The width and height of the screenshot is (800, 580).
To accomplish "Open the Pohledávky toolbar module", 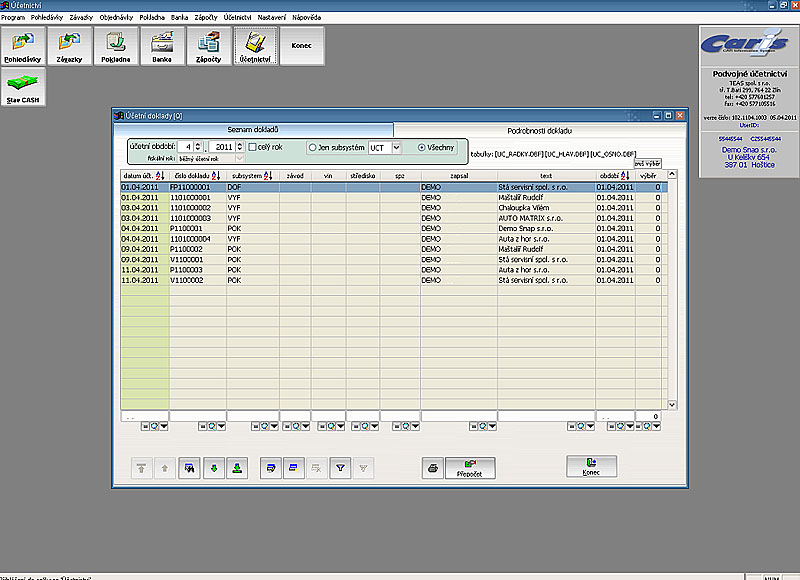I will pos(23,45).
